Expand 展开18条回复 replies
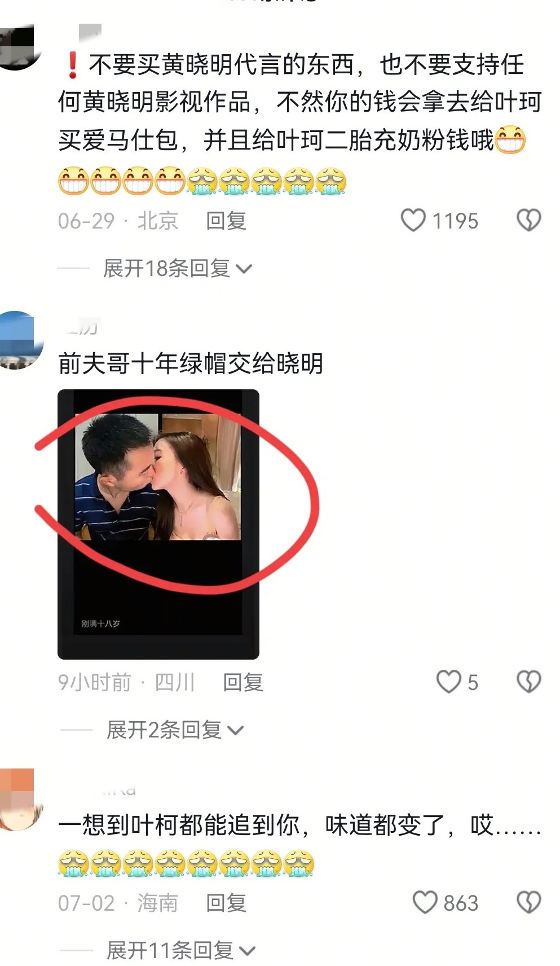This screenshot has height=966, width=560. 177,269
